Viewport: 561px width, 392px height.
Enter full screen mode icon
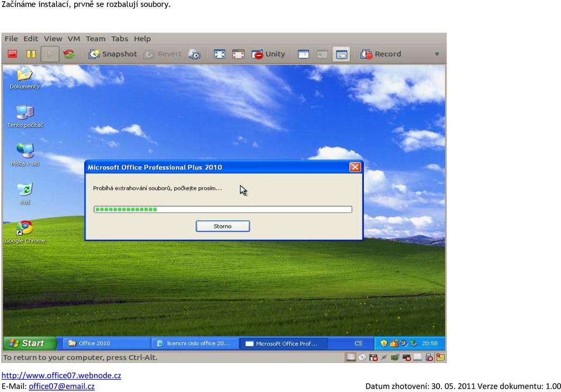(219, 54)
